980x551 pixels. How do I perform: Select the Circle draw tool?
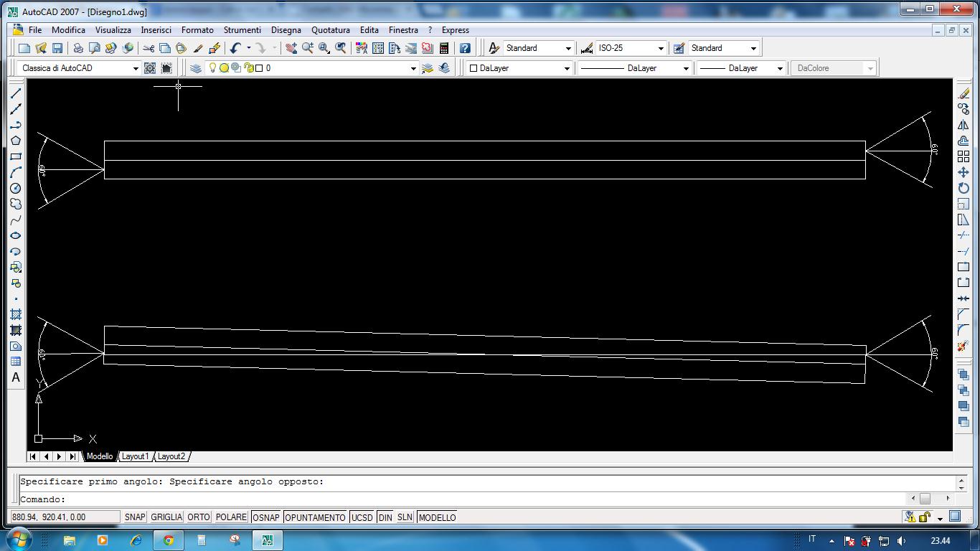pyautogui.click(x=16, y=188)
